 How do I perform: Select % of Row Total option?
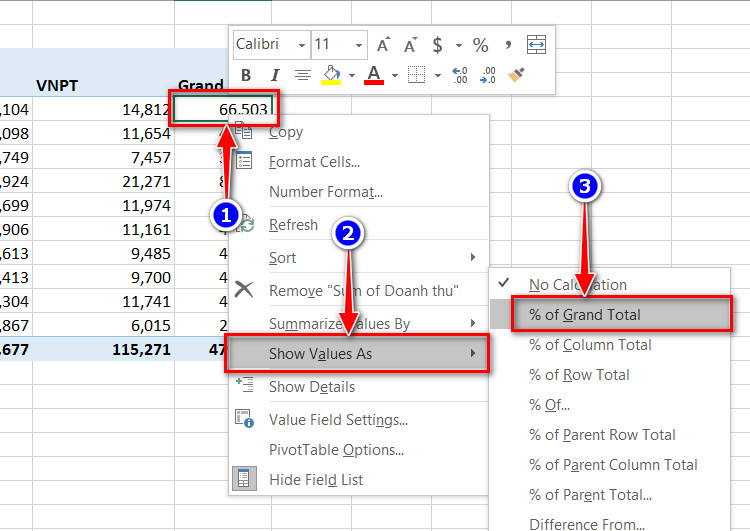610,375
